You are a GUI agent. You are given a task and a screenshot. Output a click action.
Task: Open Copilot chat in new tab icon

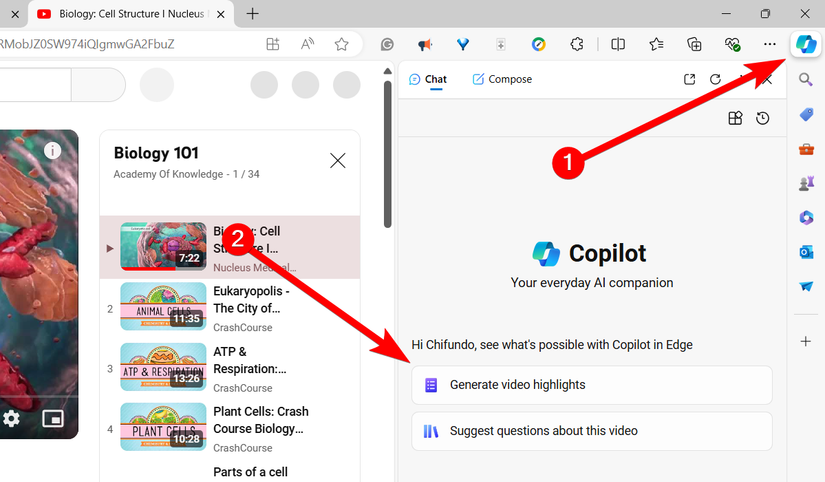click(x=689, y=79)
